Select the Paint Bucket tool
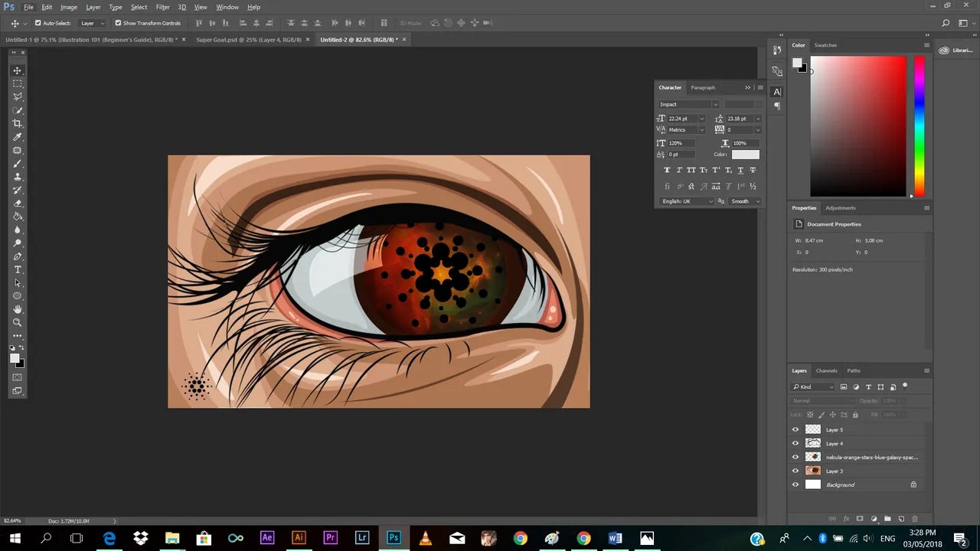This screenshot has width=980, height=551. tap(17, 217)
